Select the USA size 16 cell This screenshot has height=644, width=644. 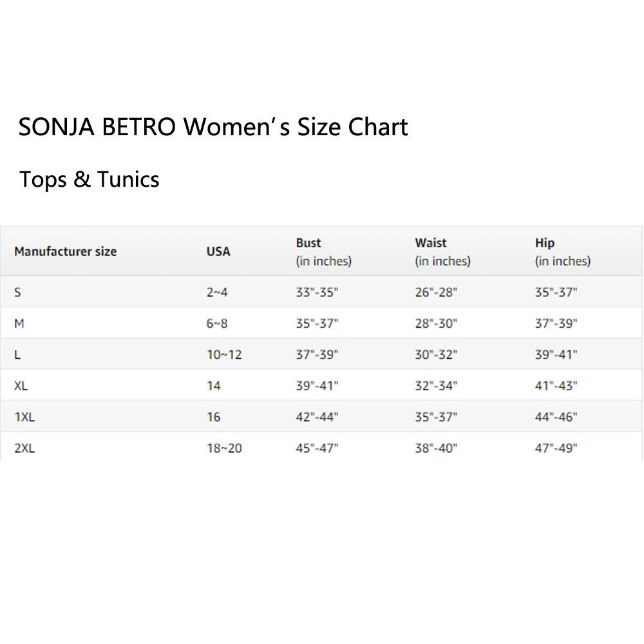tap(213, 417)
